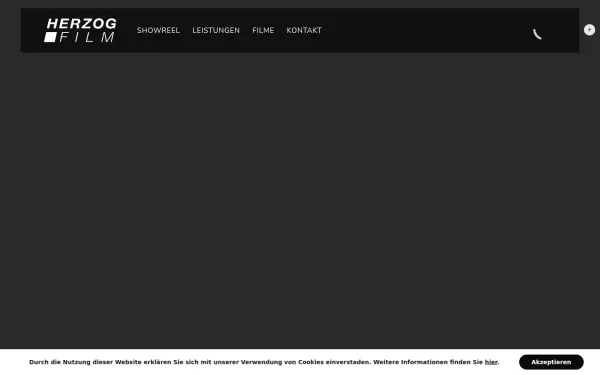The height and width of the screenshot is (375, 600).
Task: Follow the 'hier' cookie information link
Action: tap(491, 362)
